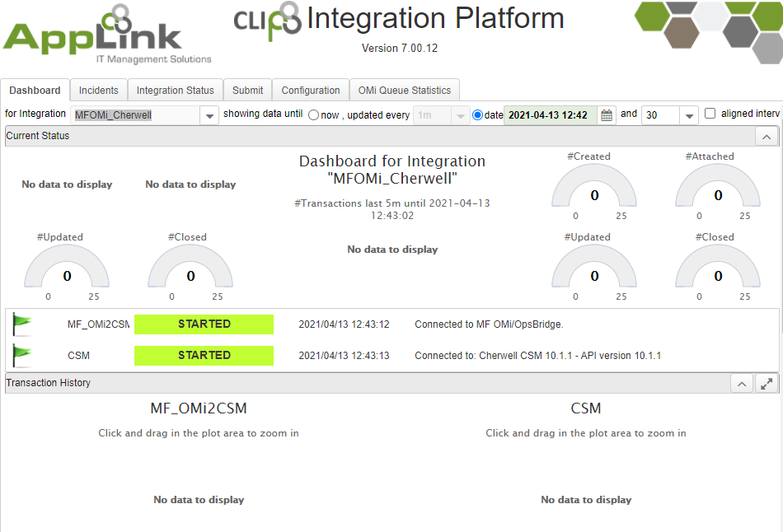Click the green flag icon for CSM
783x532 pixels.
[21, 356]
